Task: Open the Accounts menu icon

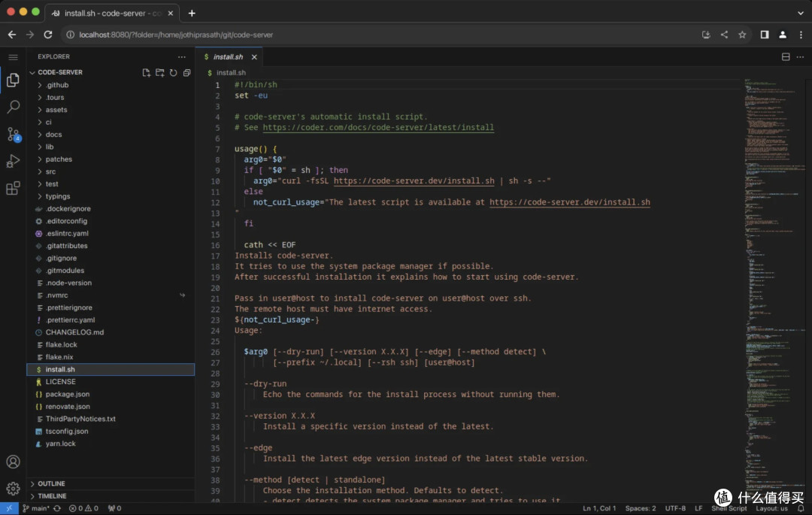Action: point(13,461)
